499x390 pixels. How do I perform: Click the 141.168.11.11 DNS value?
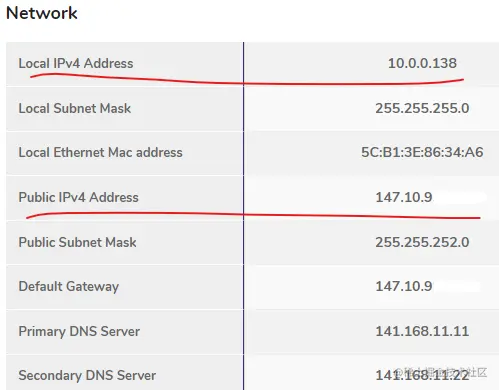[x=422, y=331]
